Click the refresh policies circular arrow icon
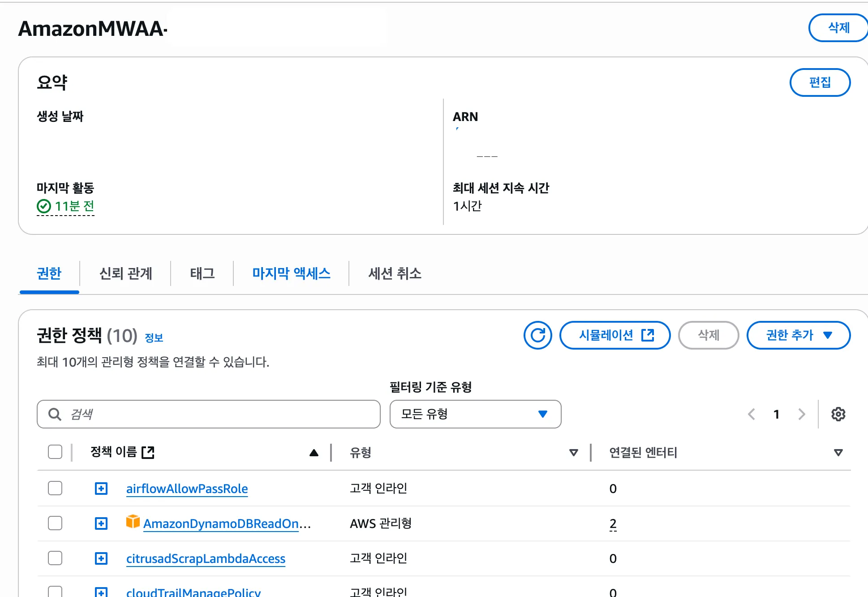Image resolution: width=868 pixels, height=597 pixels. tap(537, 335)
